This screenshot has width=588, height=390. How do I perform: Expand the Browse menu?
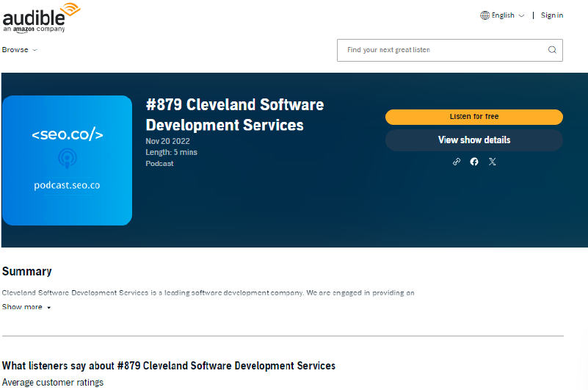click(20, 50)
